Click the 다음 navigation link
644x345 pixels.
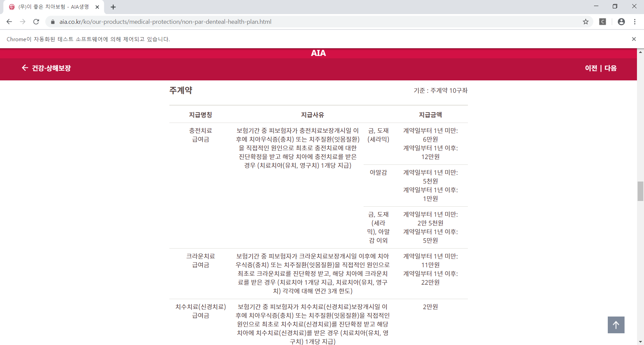[610, 68]
